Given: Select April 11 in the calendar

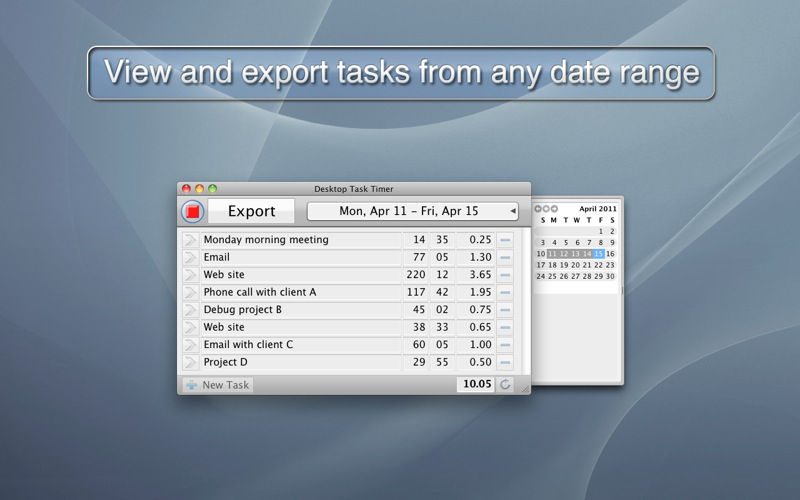Looking at the screenshot, I should (x=552, y=254).
